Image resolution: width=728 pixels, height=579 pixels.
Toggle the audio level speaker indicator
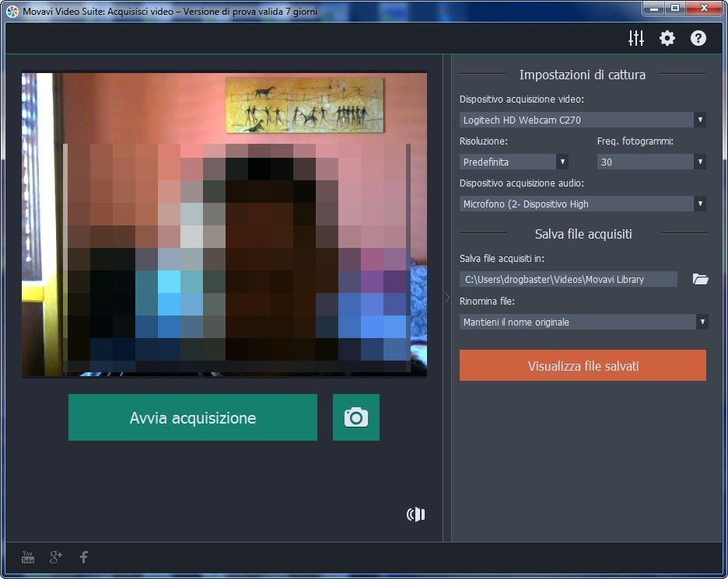coord(415,514)
